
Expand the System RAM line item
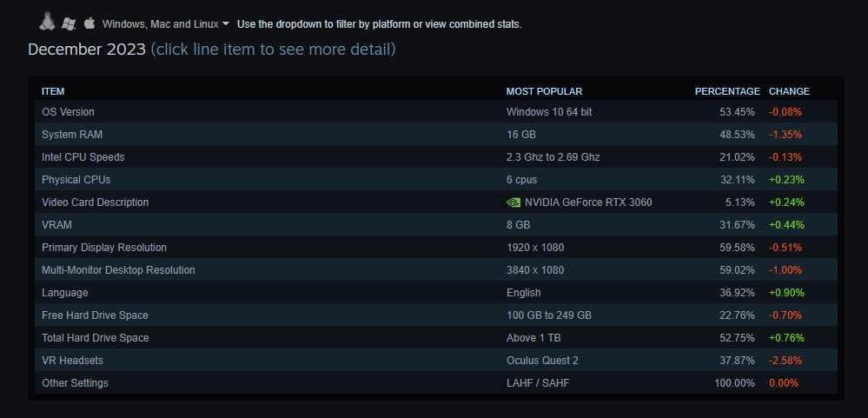[x=72, y=135]
